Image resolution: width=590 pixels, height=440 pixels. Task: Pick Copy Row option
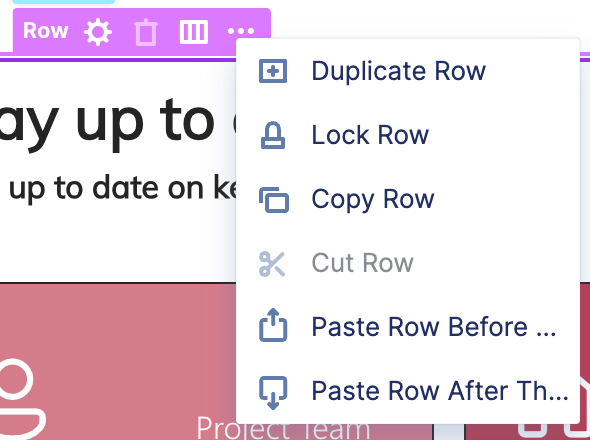408,199
